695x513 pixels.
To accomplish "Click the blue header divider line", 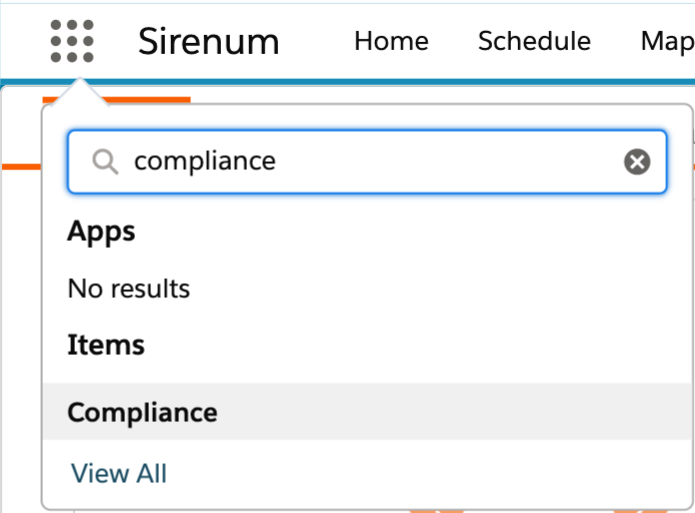I will pyautogui.click(x=400, y=80).
